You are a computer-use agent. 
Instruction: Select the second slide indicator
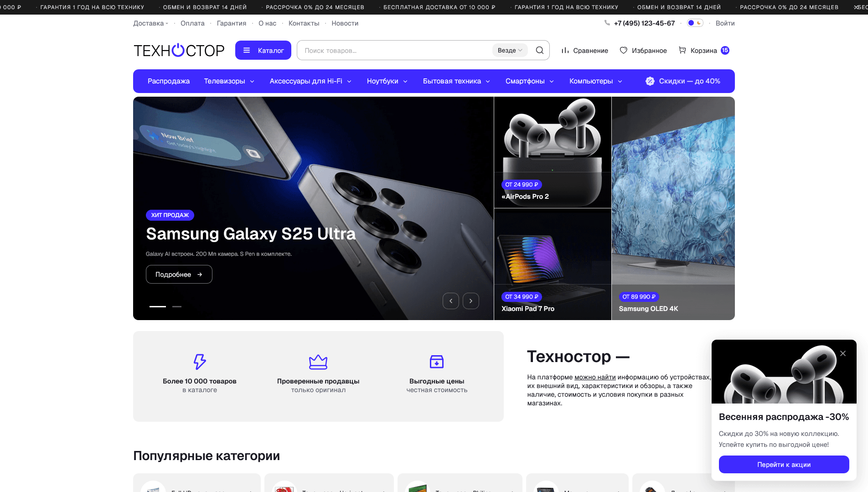177,306
